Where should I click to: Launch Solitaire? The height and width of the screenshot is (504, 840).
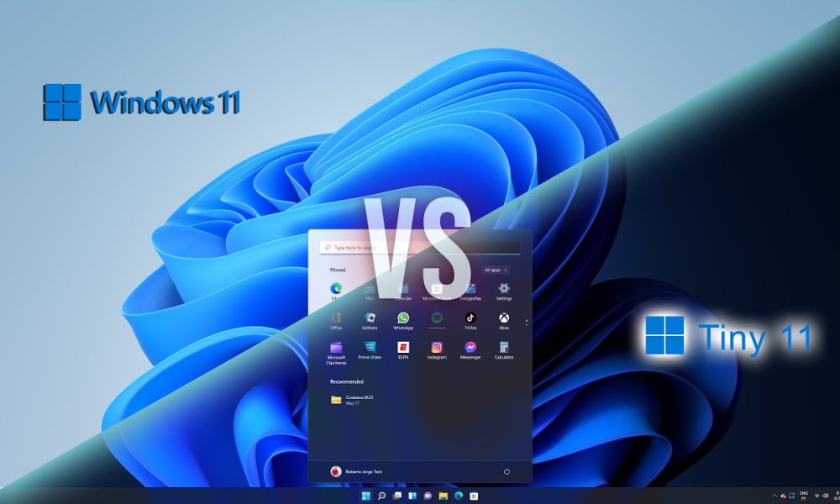370,318
